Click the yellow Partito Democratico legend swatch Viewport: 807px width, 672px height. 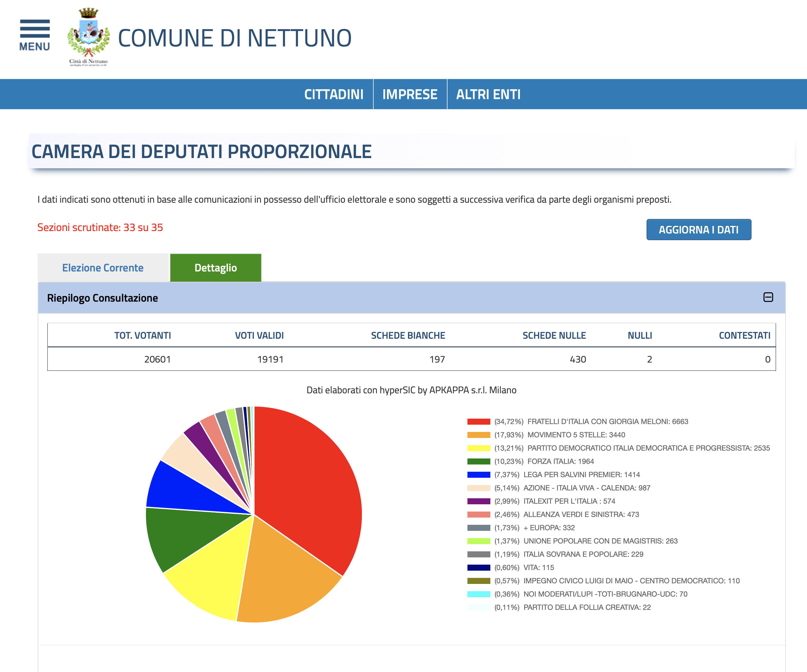tap(478, 448)
